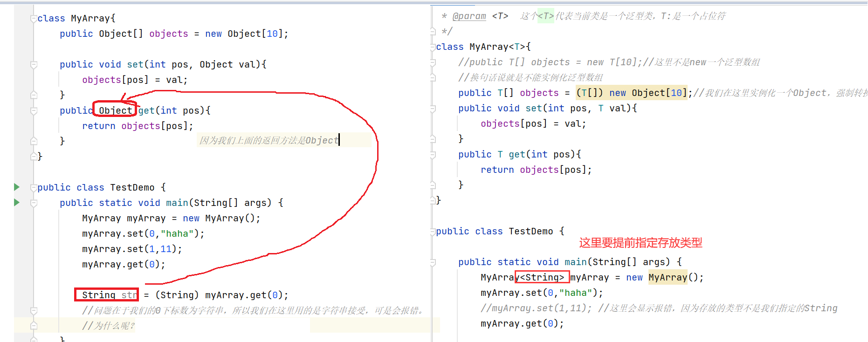
Task: Click the 'objects[pos] = val;' line in left pane
Action: tap(135, 80)
